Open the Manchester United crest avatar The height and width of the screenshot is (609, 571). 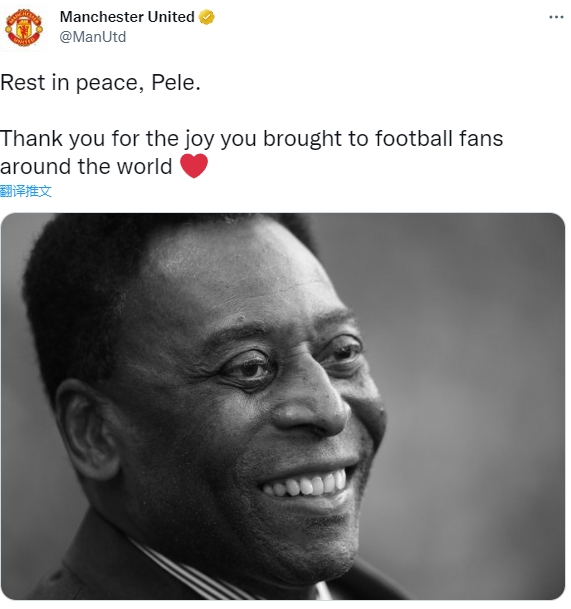coord(23,28)
